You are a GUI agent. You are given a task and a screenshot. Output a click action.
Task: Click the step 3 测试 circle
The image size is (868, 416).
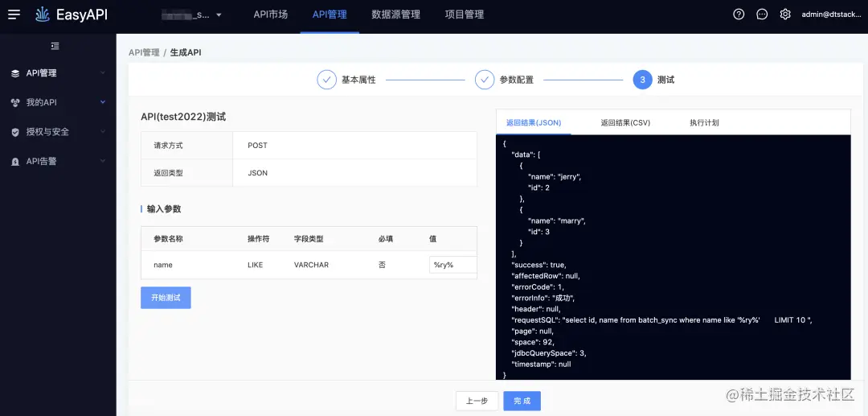[642, 80]
